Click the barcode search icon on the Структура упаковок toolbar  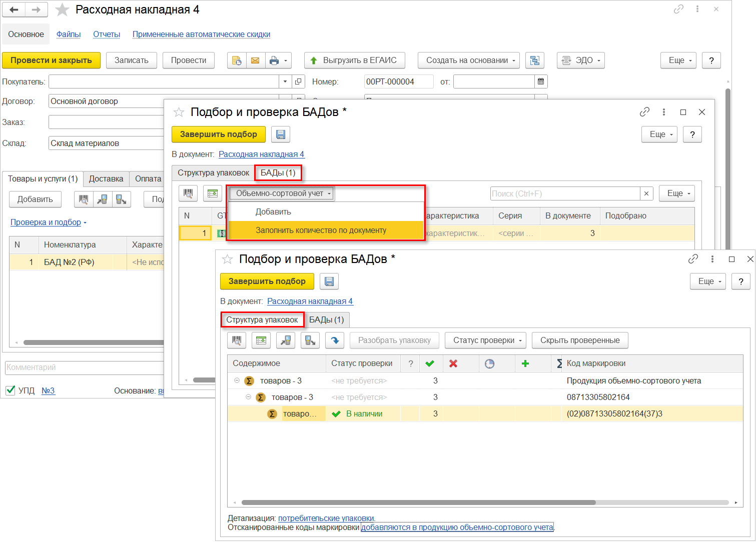pos(237,340)
